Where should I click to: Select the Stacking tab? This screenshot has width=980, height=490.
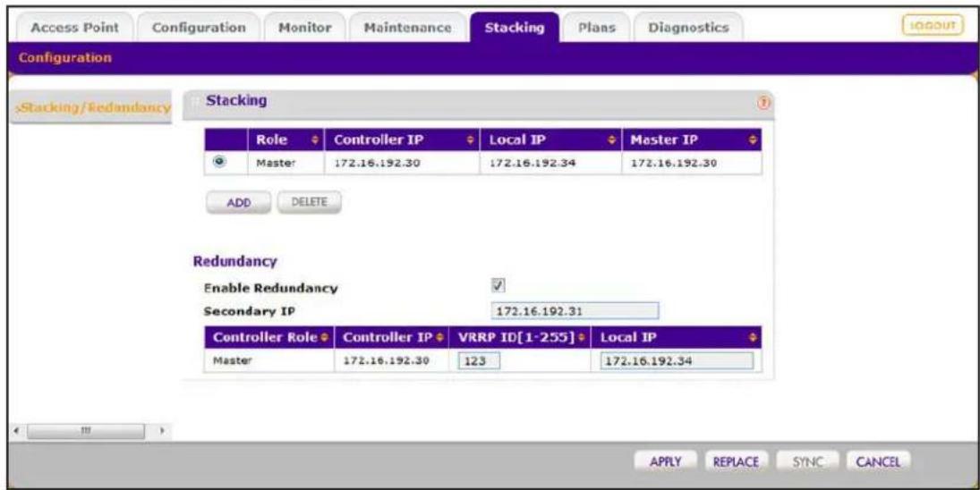[x=515, y=28]
